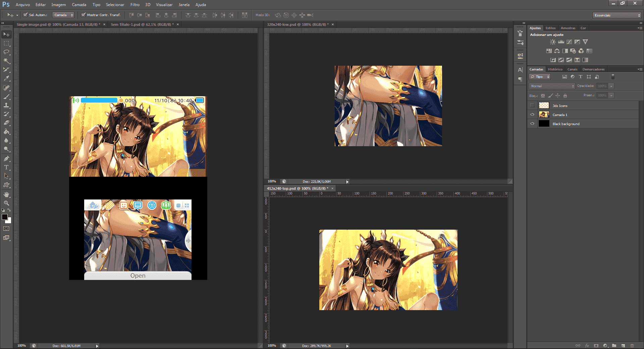Select the Custom Shape tool
Viewport: 644px width, 349px height.
pyautogui.click(x=6, y=185)
